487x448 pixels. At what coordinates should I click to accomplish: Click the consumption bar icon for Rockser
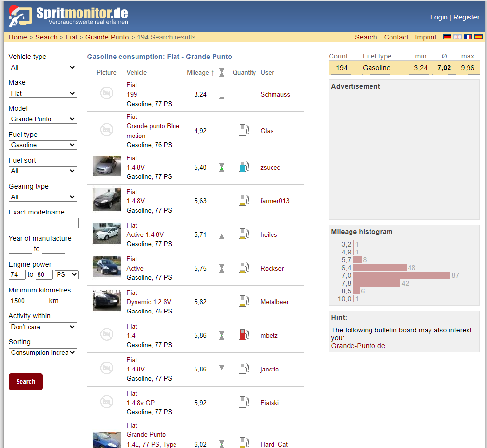222,269
